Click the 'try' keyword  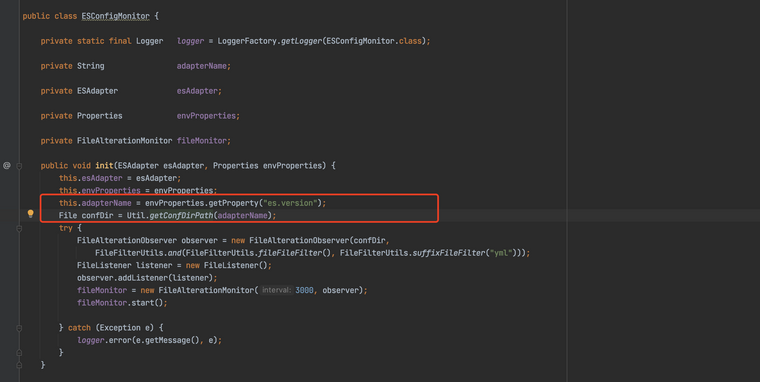tap(66, 228)
